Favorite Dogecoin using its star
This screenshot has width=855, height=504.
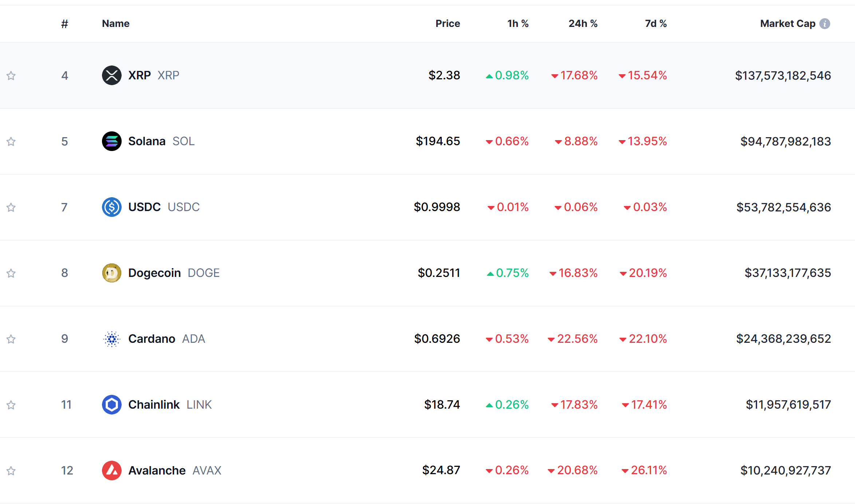click(11, 273)
